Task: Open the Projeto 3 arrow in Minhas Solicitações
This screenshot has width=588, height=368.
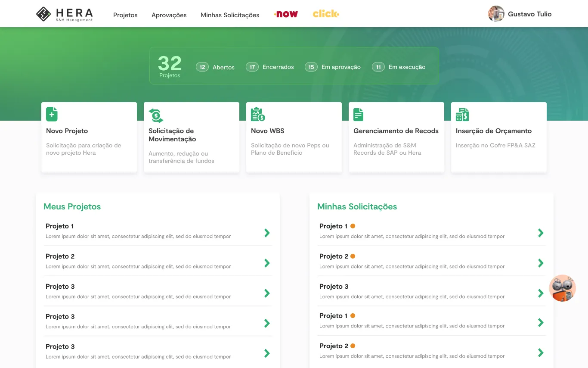Action: (x=541, y=293)
